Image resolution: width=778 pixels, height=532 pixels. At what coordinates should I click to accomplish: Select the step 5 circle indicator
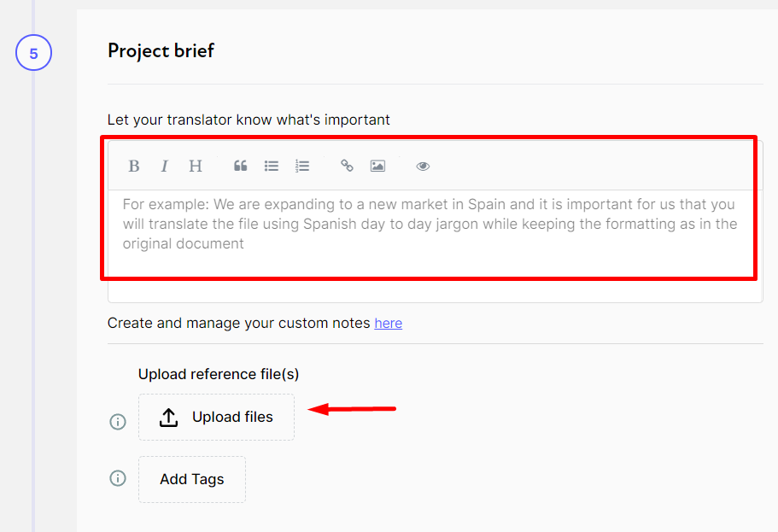[33, 54]
